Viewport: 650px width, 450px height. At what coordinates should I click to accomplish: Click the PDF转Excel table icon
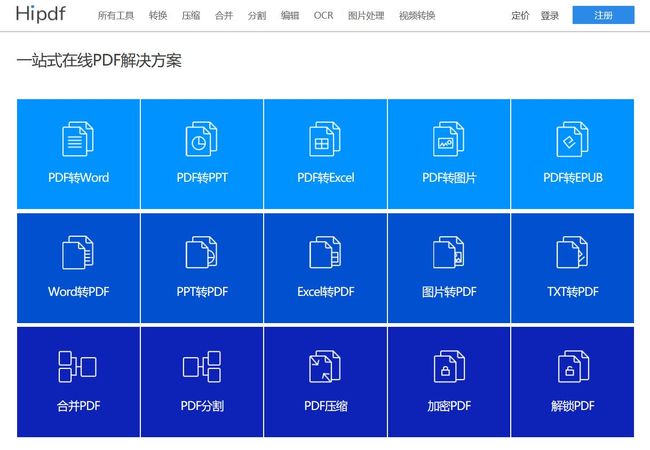point(325,139)
